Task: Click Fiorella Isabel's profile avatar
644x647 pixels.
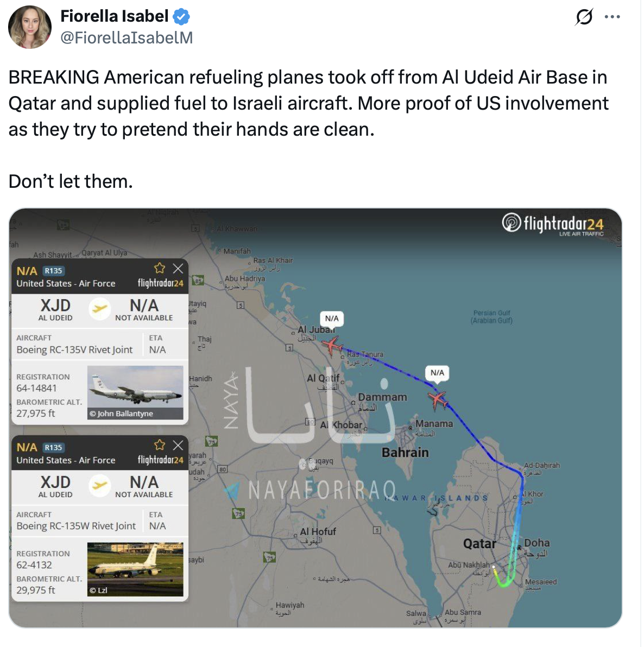Action: (x=30, y=27)
